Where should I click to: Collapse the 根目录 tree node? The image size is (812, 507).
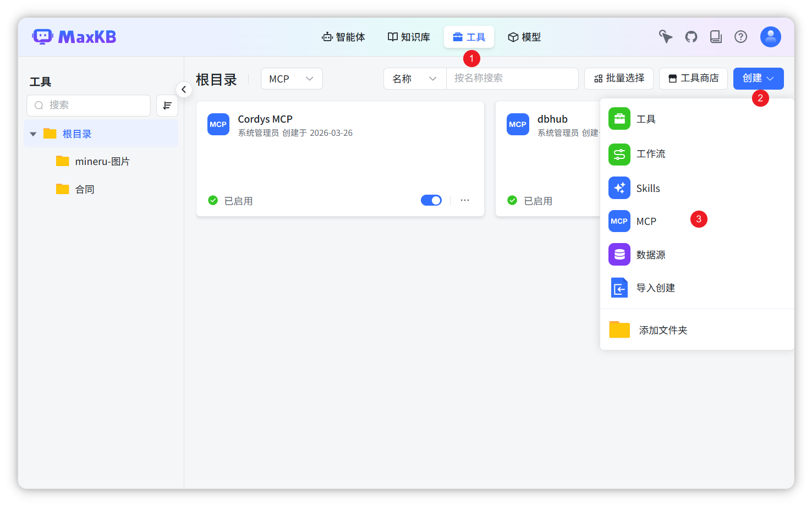point(33,134)
